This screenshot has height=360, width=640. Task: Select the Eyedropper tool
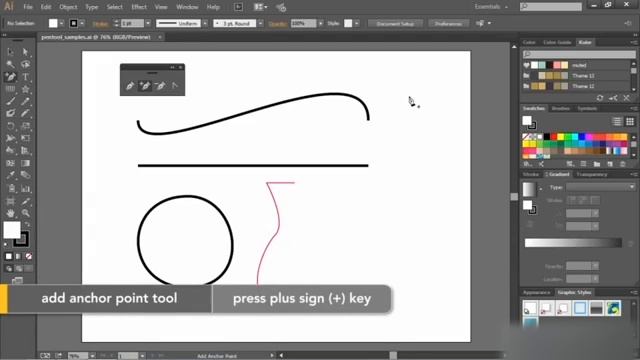tap(10, 176)
